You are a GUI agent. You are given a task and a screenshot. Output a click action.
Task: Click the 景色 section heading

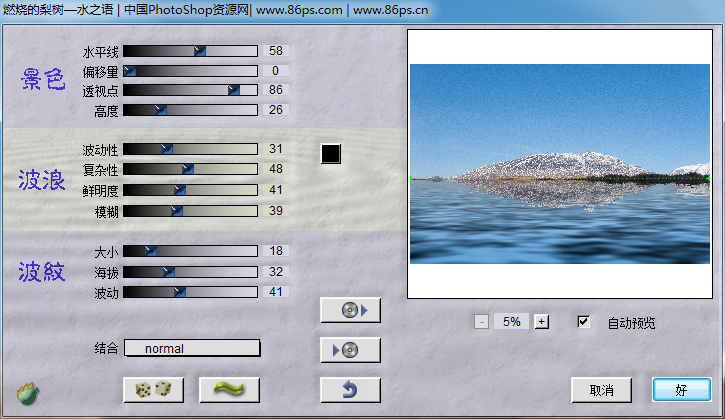tap(43, 79)
